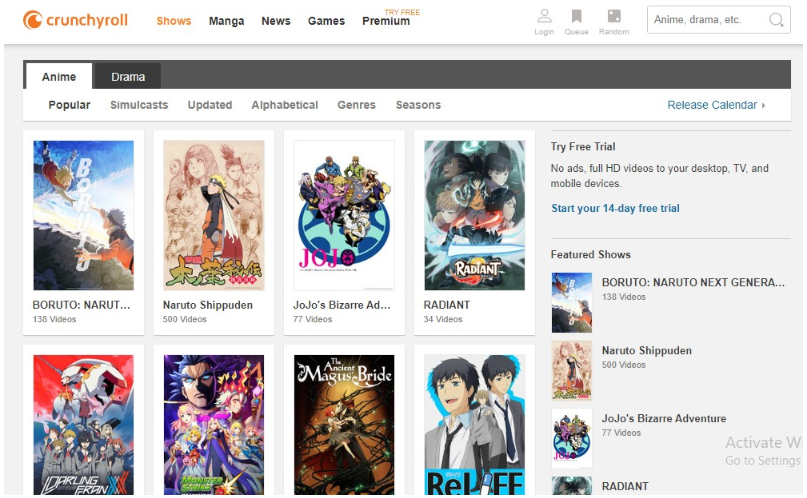Viewport: 807px width, 498px height.
Task: Open the Login user icon
Action: click(544, 16)
